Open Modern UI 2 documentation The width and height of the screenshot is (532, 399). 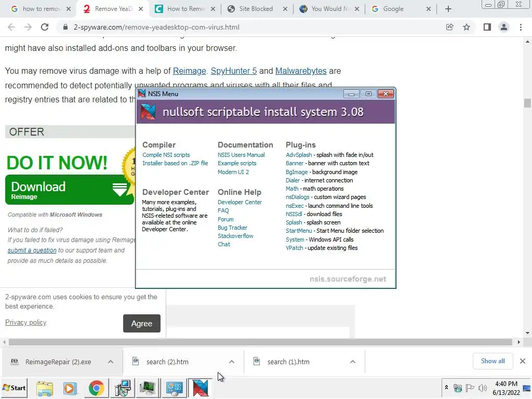[233, 172]
